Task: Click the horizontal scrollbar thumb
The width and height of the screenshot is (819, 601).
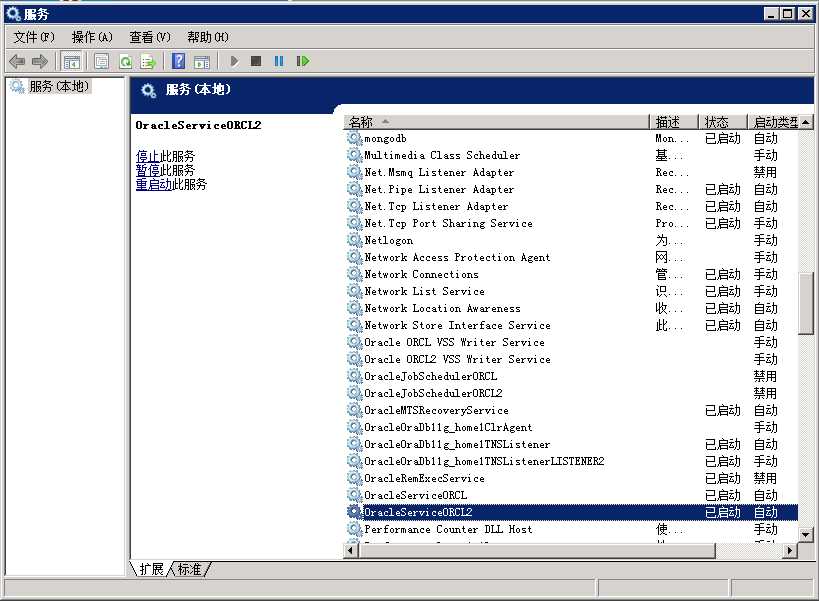Action: [537, 550]
